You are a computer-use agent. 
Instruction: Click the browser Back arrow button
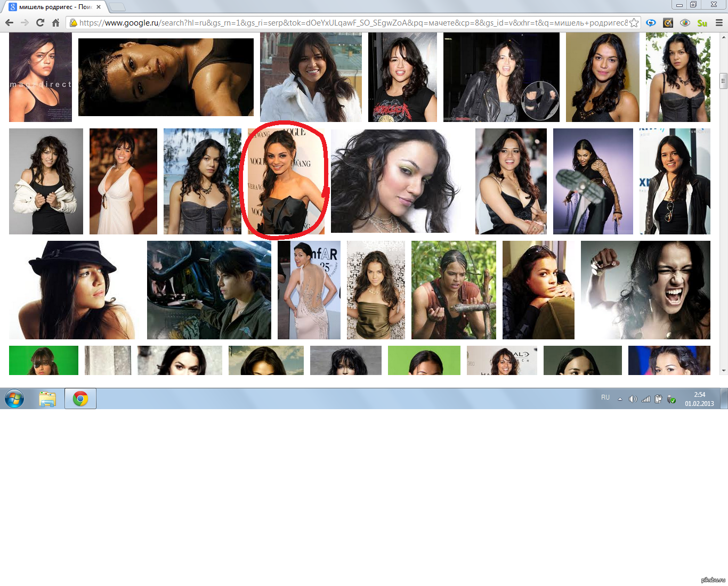pos(9,23)
